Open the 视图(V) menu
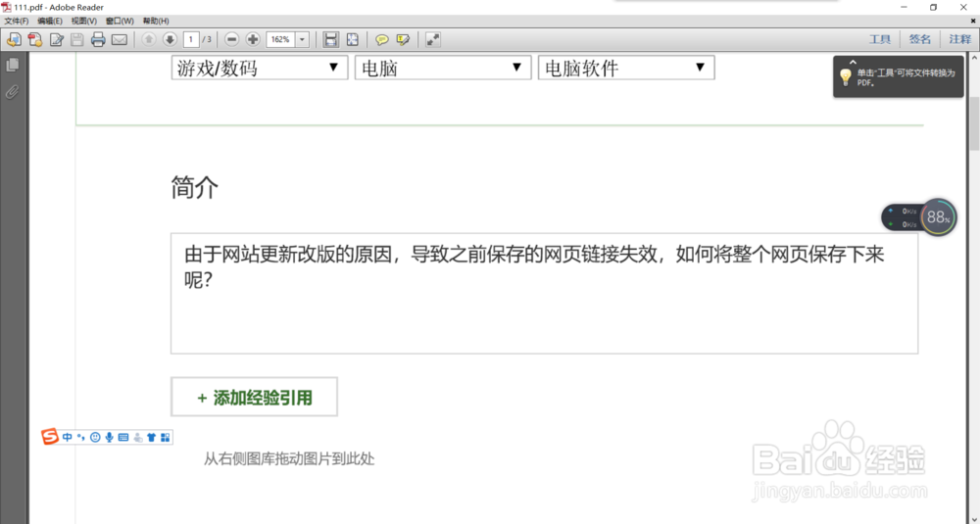 pyautogui.click(x=83, y=22)
